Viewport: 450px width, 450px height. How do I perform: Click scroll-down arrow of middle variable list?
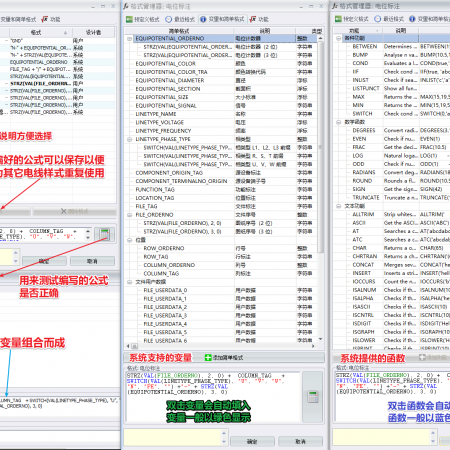(x=320, y=339)
